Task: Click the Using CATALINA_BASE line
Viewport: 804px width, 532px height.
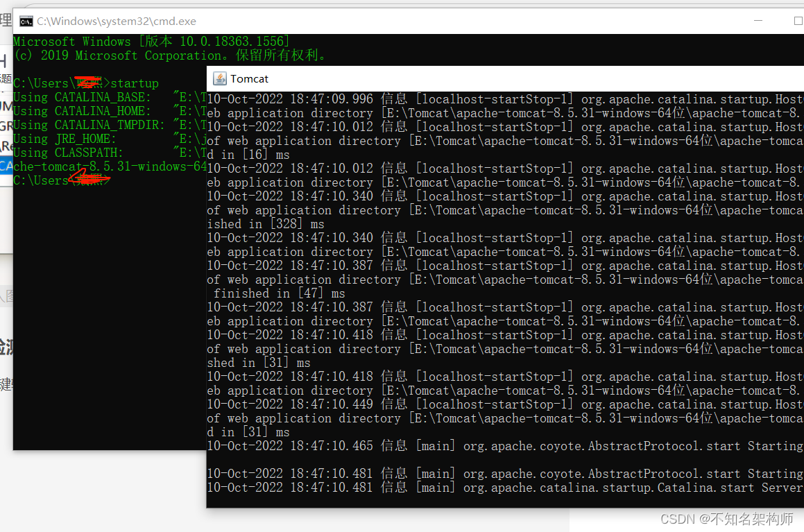Action: point(110,97)
